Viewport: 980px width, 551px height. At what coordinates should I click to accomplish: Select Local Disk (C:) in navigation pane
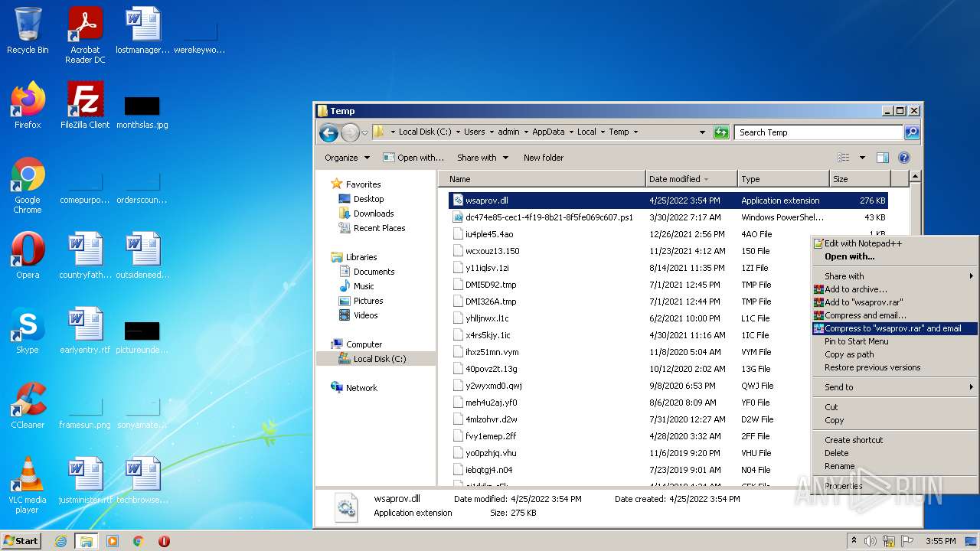[375, 359]
